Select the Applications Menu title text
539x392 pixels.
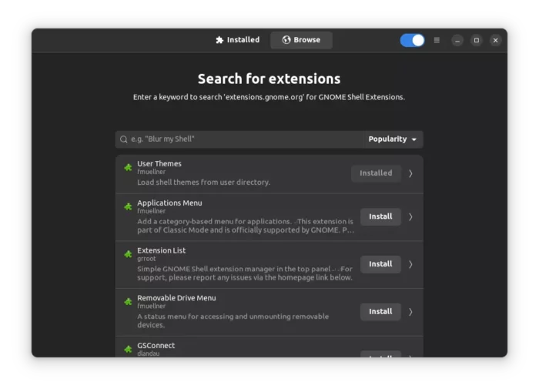(169, 203)
